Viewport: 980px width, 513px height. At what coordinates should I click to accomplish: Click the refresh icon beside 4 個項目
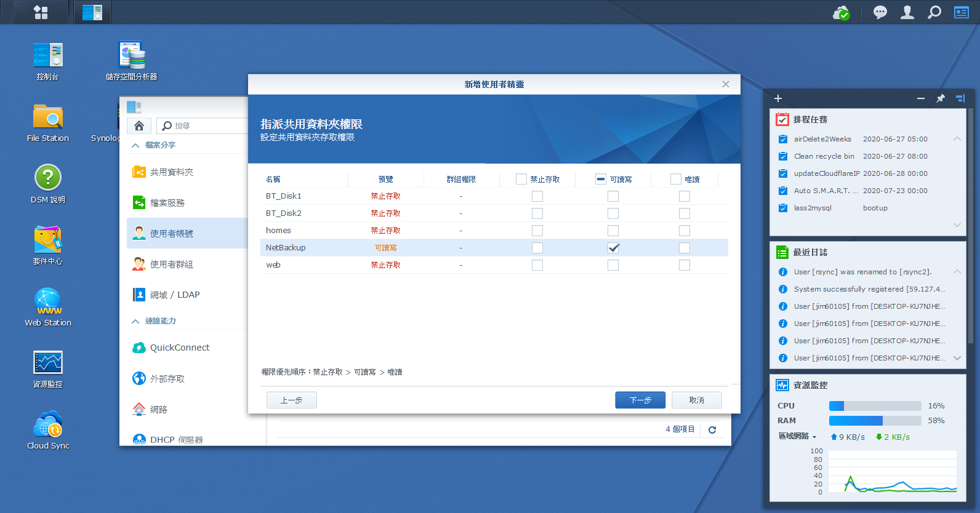[x=712, y=430]
